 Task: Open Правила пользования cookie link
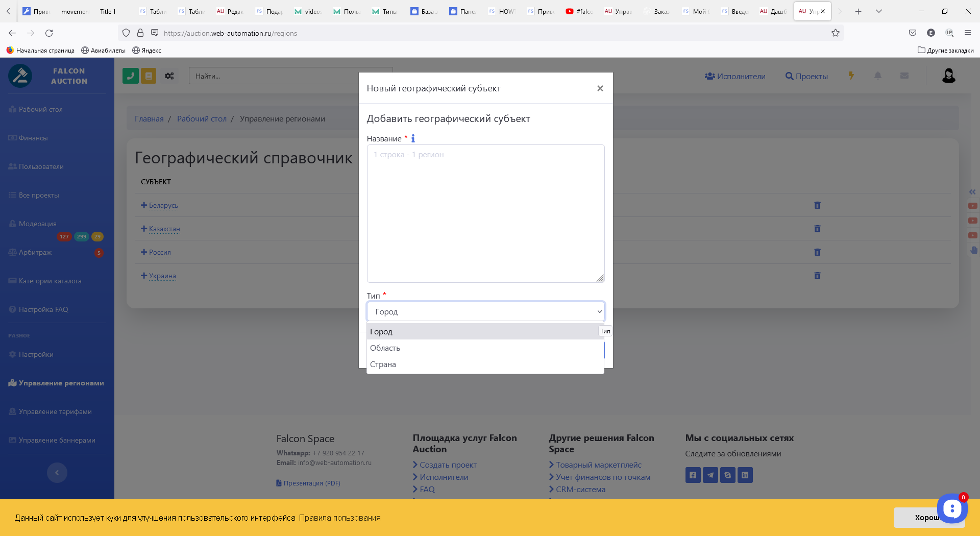click(339, 518)
